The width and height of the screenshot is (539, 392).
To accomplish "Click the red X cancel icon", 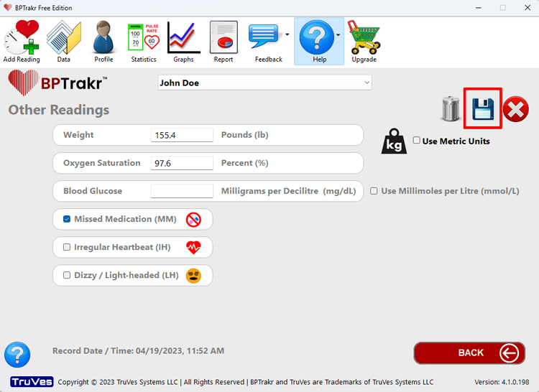I will tap(515, 109).
